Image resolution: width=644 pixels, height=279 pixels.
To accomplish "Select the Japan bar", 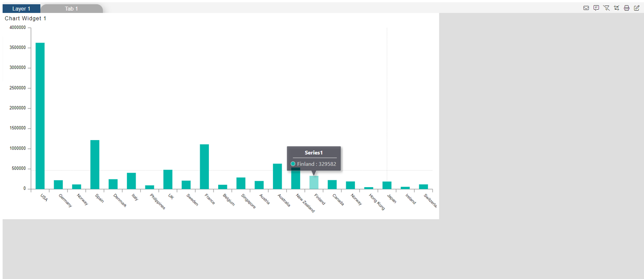I will (x=387, y=185).
